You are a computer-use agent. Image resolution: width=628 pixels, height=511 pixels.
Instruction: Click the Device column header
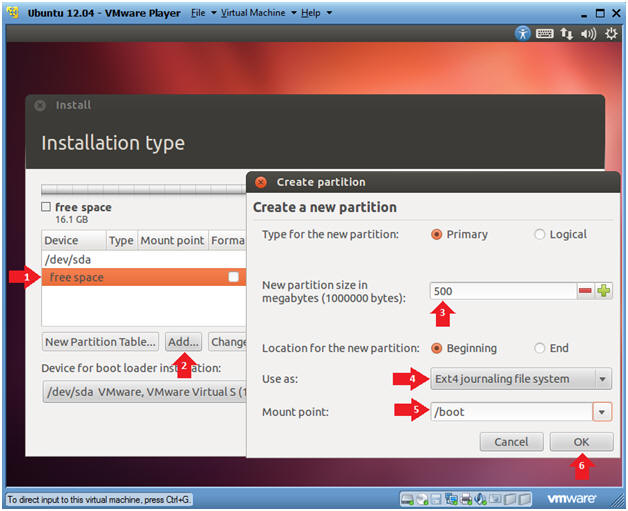pyautogui.click(x=74, y=240)
